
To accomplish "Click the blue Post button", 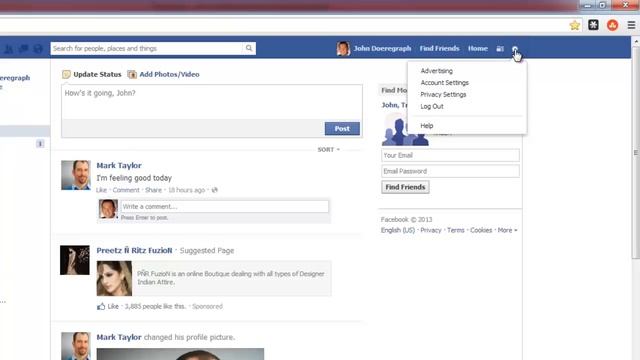I will tap(342, 129).
